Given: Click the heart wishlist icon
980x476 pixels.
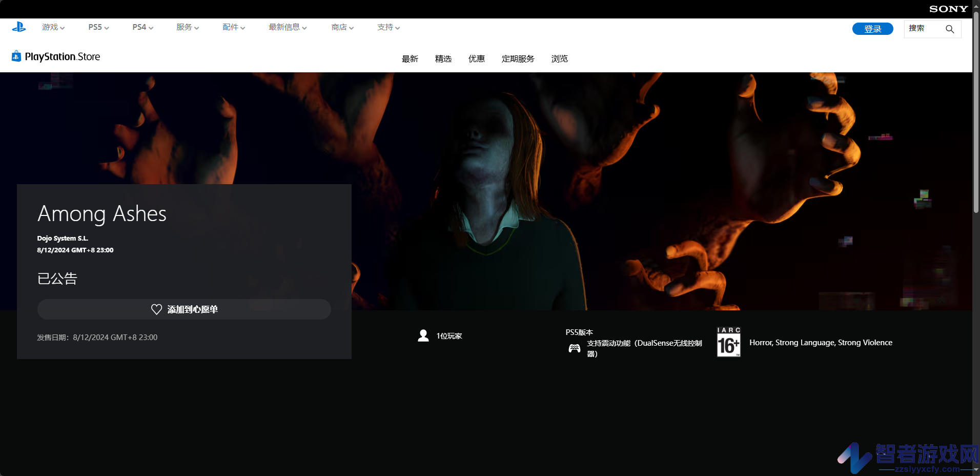Looking at the screenshot, I should pyautogui.click(x=156, y=309).
